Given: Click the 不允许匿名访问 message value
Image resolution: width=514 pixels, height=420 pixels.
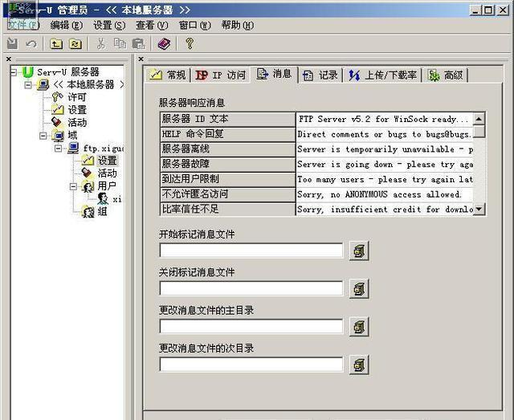Looking at the screenshot, I should click(384, 194).
